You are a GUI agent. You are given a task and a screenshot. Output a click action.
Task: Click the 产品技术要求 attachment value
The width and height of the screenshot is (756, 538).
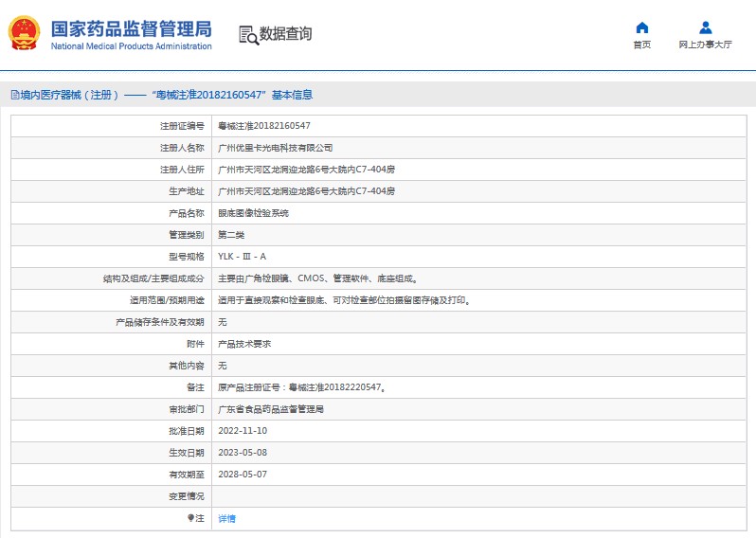(x=244, y=344)
